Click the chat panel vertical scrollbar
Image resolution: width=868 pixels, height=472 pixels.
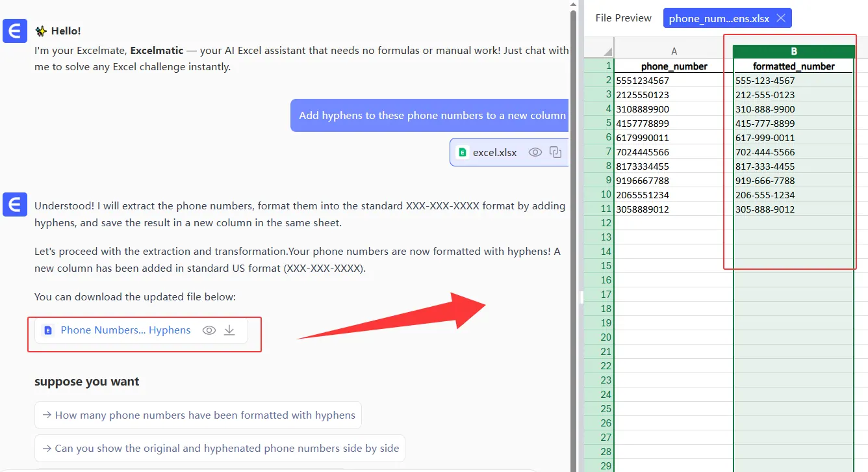tap(573, 195)
